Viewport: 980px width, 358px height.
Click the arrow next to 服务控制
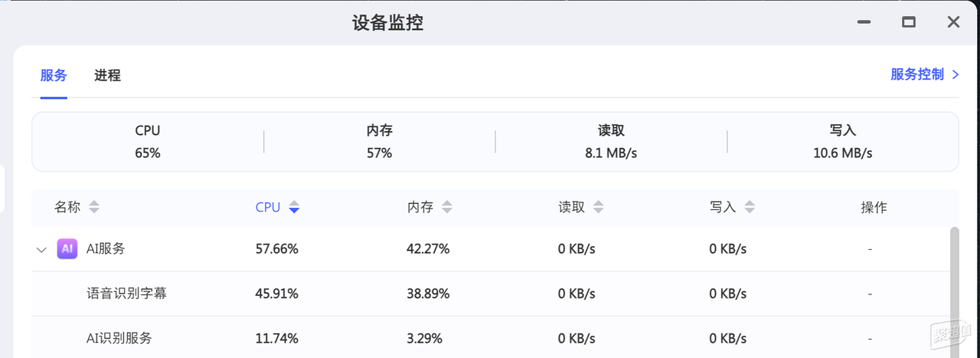click(955, 74)
